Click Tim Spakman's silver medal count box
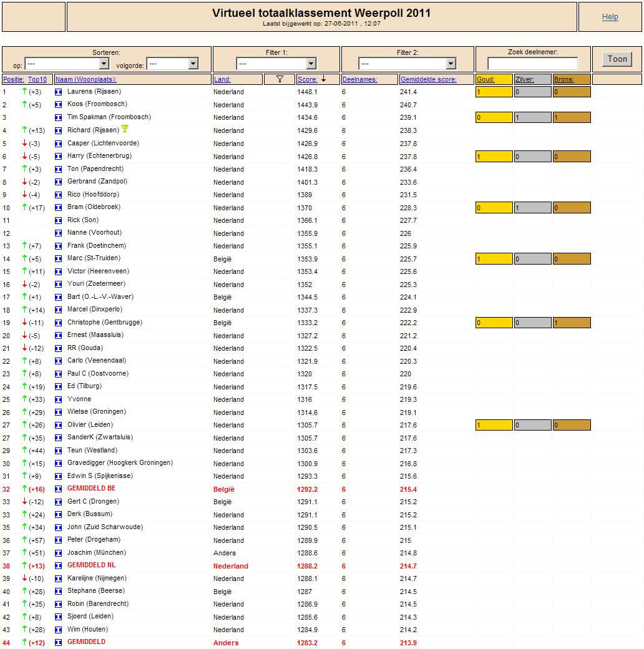This screenshot has width=644, height=649. coord(533,117)
